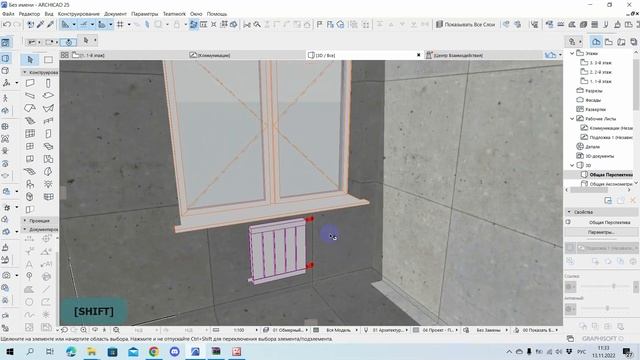Viewport: 640px width, 360px height.
Task: Close the 3D / Все tab
Action: point(418,55)
